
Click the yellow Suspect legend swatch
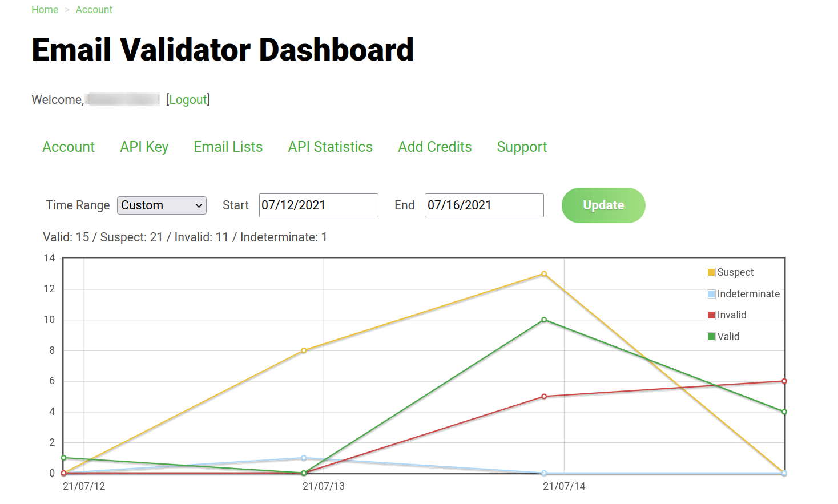[712, 272]
